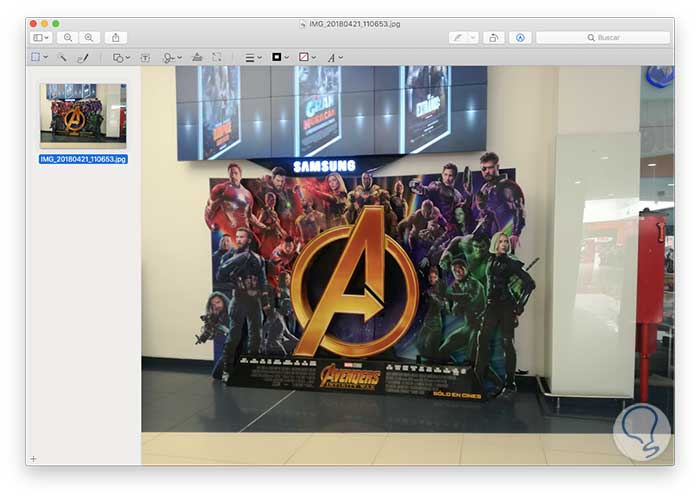Click the zoom in magnifier icon
Screen dimensions: 700x499
pos(89,37)
